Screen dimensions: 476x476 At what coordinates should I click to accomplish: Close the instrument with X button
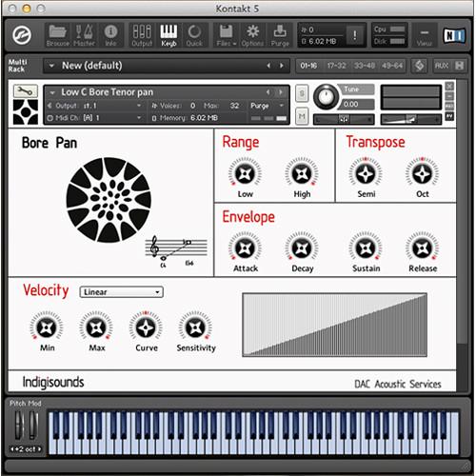(x=449, y=86)
